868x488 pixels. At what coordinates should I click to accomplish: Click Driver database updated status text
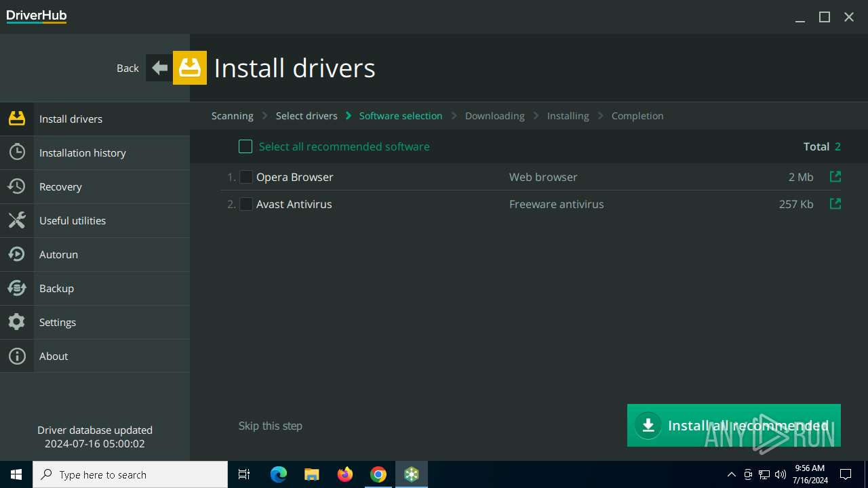click(95, 437)
